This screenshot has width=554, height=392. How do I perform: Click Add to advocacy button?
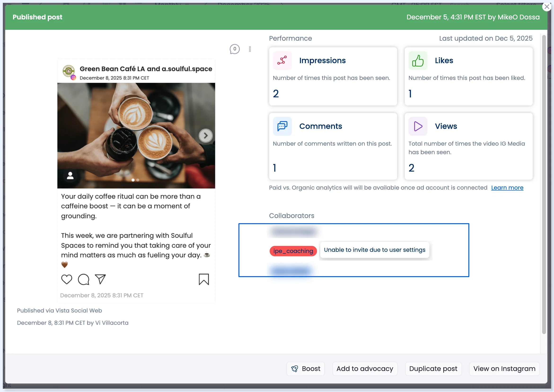[365, 369]
